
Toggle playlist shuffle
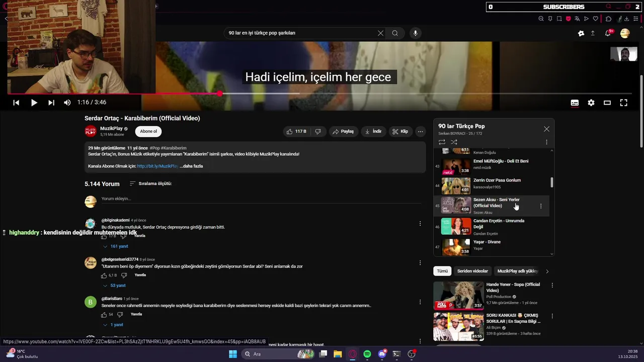coord(454,142)
